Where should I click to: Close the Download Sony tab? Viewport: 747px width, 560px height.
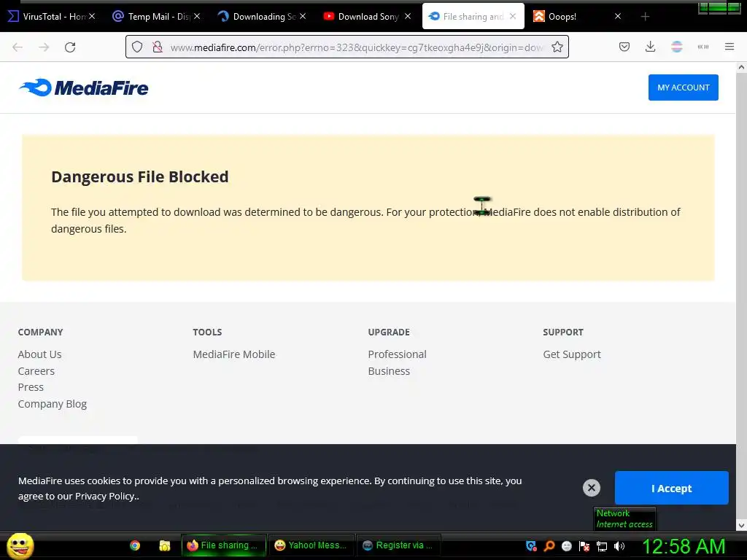pyautogui.click(x=407, y=16)
